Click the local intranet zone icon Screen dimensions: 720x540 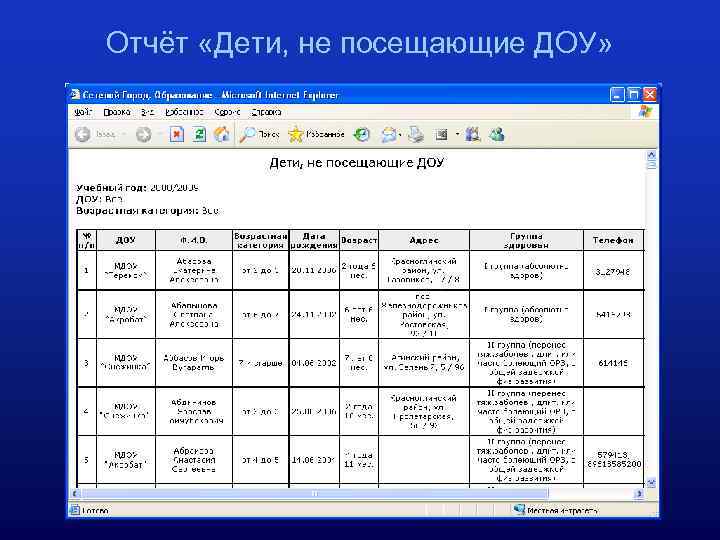point(519,510)
